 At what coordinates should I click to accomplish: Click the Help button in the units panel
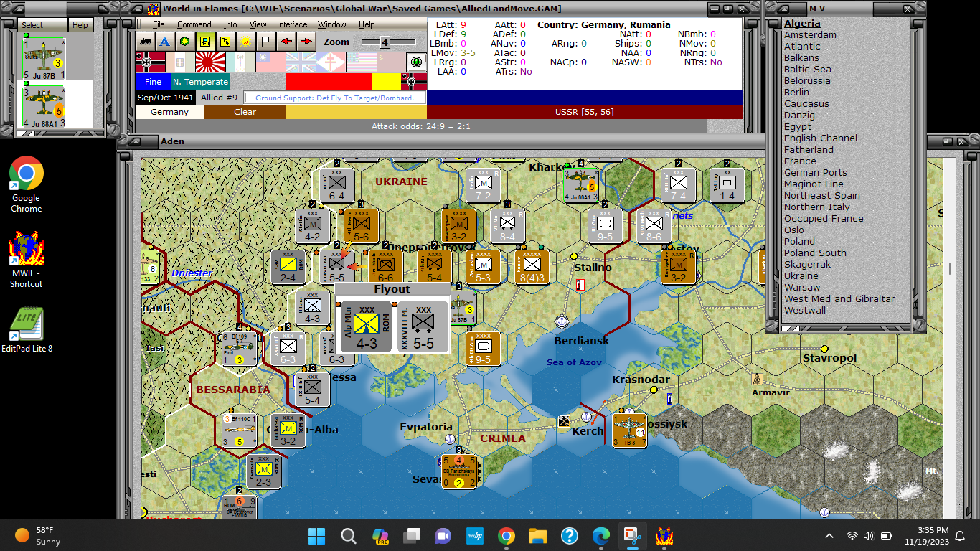(x=80, y=25)
